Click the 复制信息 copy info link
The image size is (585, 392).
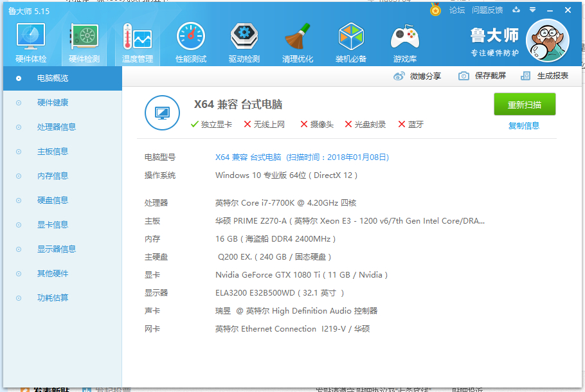pyautogui.click(x=524, y=126)
